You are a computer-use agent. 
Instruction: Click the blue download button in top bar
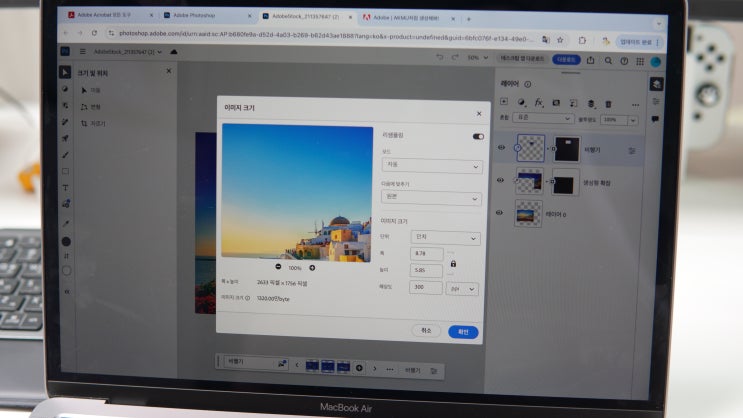coord(566,60)
